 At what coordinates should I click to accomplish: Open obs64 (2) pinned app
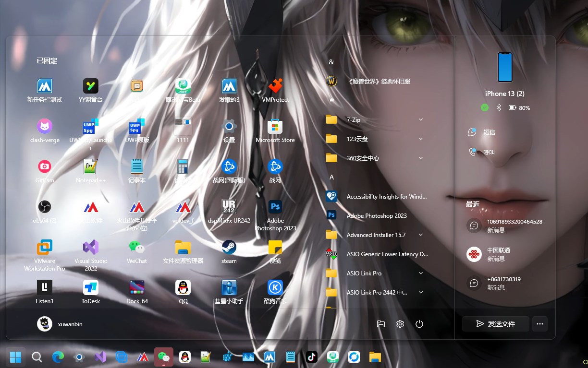(45, 212)
